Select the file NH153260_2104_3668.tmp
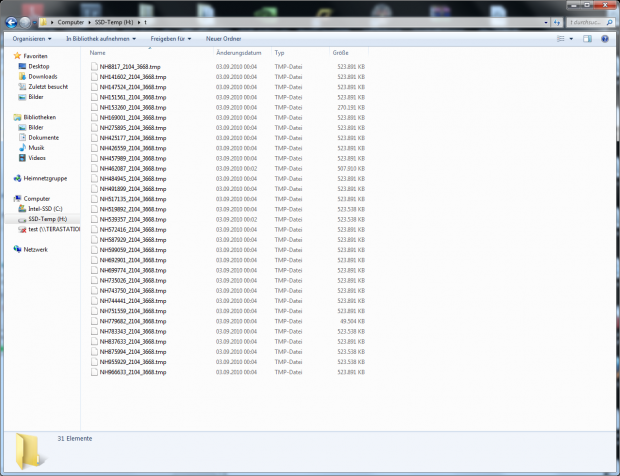The width and height of the screenshot is (620, 476). tap(130, 107)
